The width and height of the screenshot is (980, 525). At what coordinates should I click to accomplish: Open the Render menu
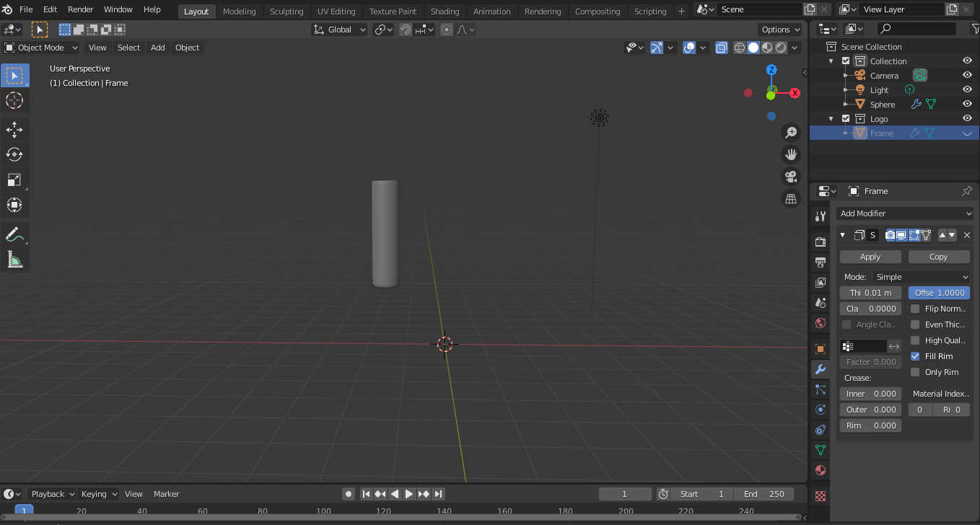(x=80, y=9)
